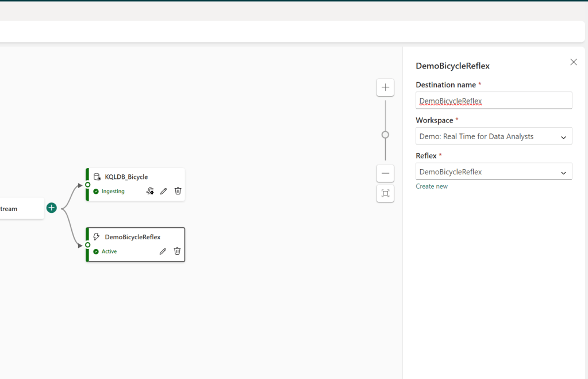This screenshot has width=588, height=379.
Task: Edit the KQLDB_Bicycle destination with the pencil
Action: (164, 191)
